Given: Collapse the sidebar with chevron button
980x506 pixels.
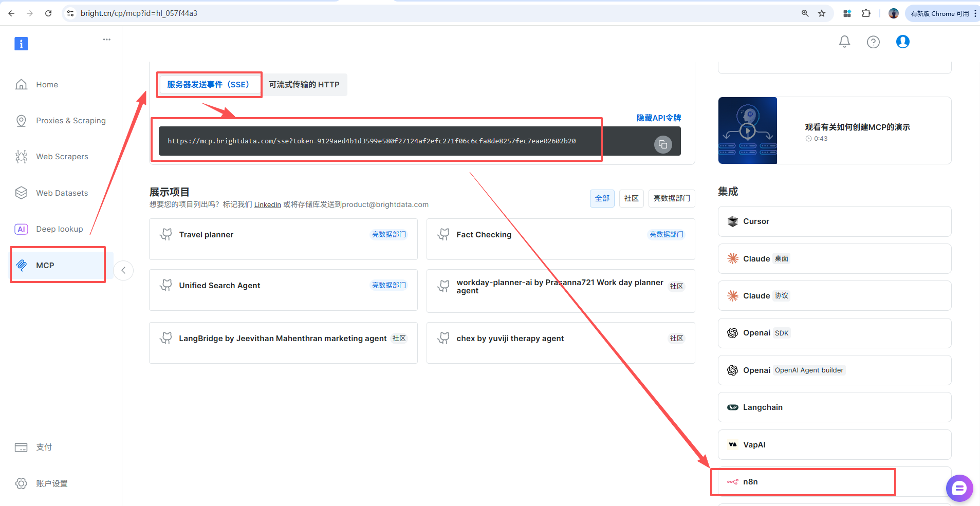Looking at the screenshot, I should click(123, 270).
